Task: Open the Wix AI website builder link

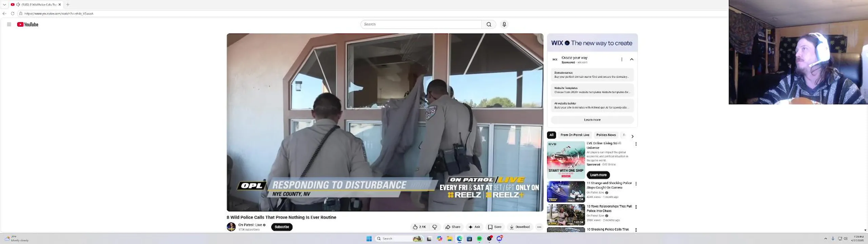Action: [592, 105]
